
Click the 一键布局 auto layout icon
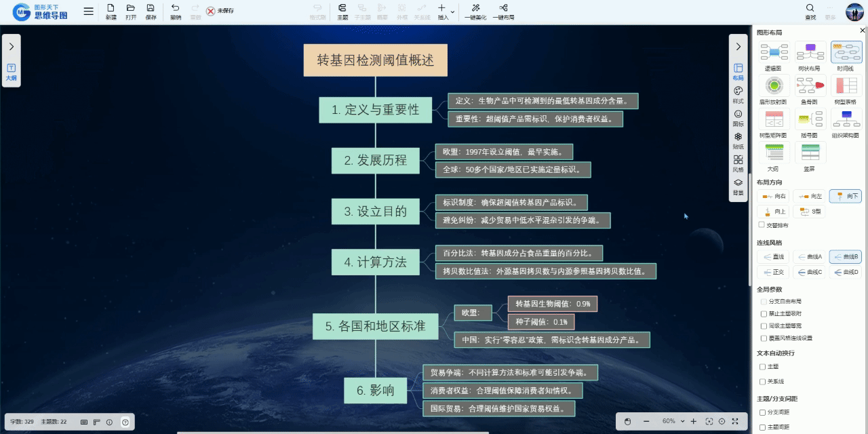(503, 8)
